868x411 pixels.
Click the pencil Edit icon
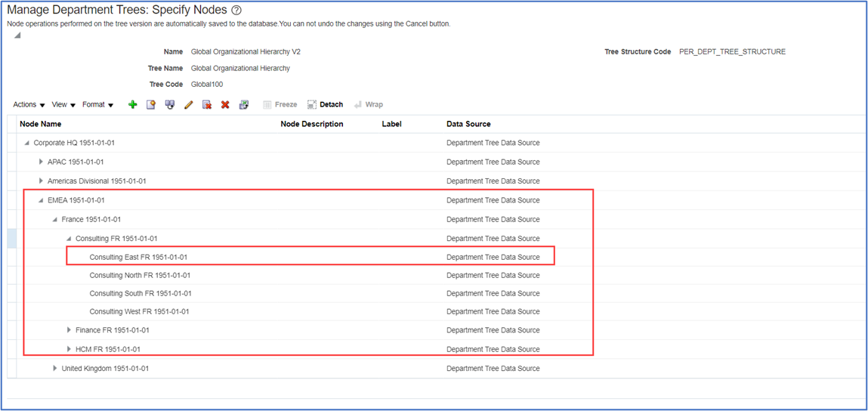pyautogui.click(x=188, y=105)
